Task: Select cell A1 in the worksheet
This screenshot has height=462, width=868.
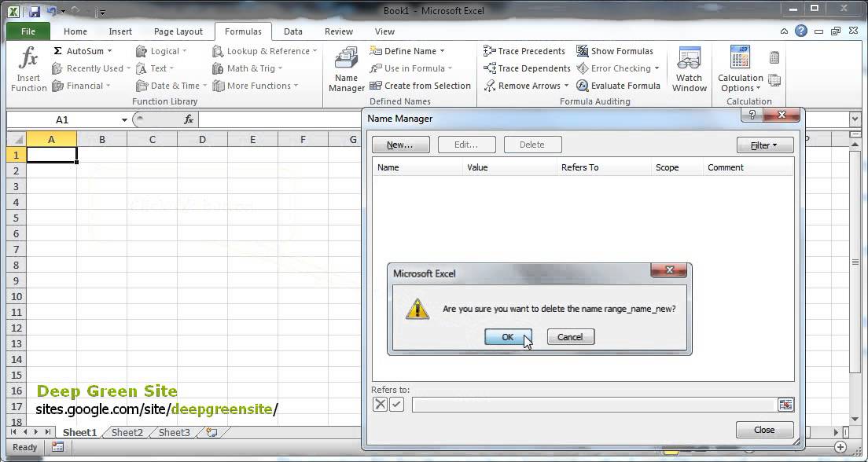Action: point(51,156)
